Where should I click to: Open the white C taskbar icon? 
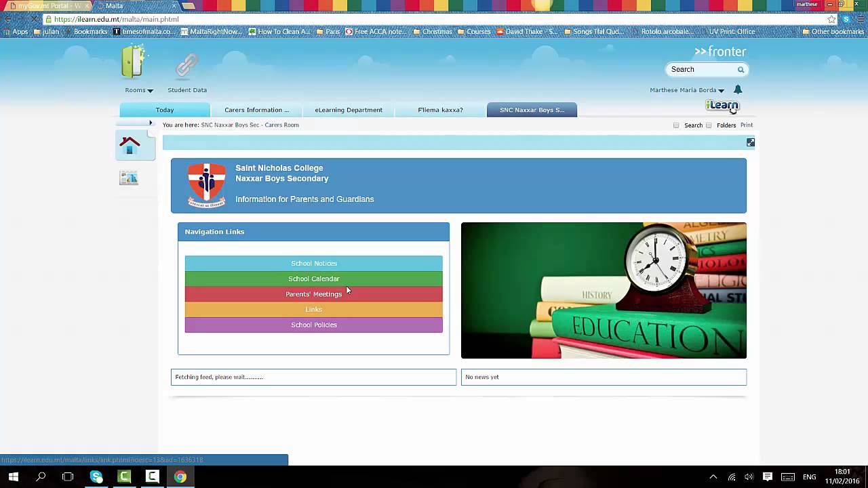pos(152,476)
